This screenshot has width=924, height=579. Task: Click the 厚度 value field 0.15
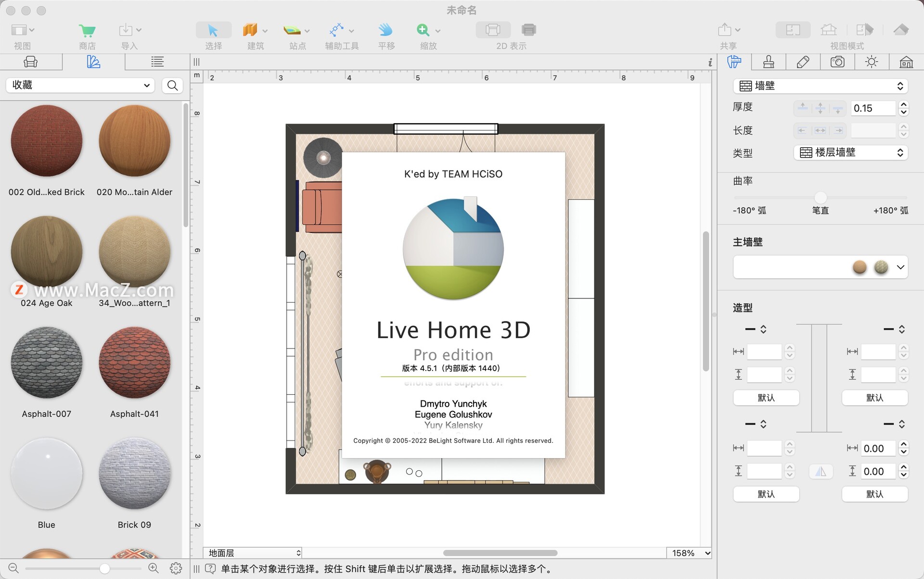pos(873,108)
